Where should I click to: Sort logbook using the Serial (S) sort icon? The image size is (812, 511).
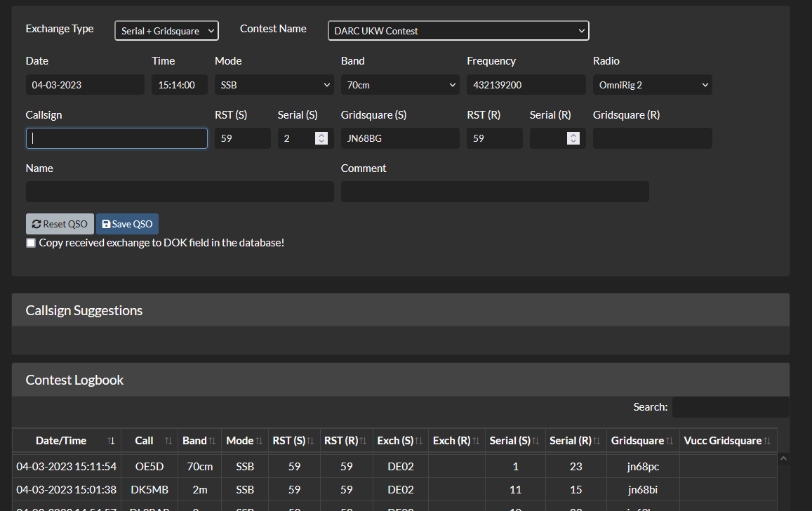[537, 440]
